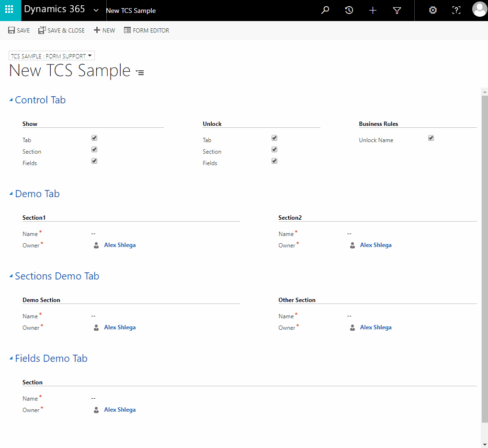Image resolution: width=488 pixels, height=448 pixels.
Task: Open the Dynamics 365 navigation chevron
Action: pos(96,10)
